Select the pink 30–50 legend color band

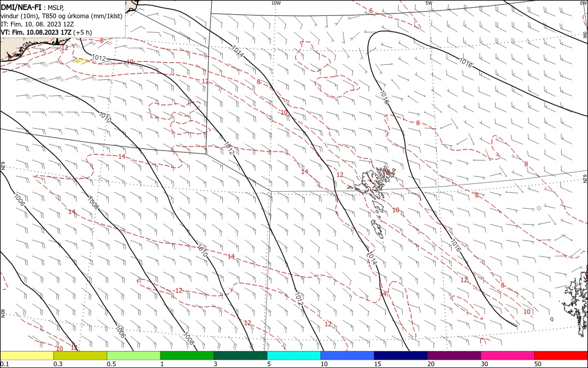pos(507,356)
